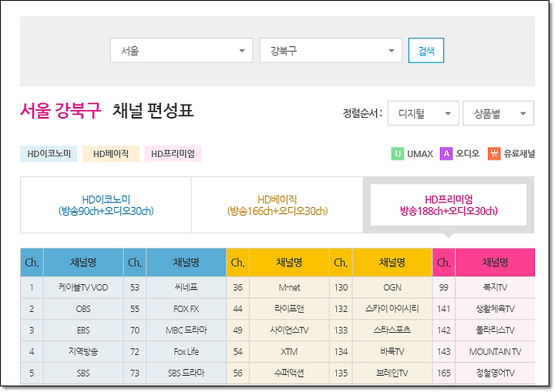555x392 pixels.
Task: Click the 복지TV channel cell
Action: click(x=495, y=287)
